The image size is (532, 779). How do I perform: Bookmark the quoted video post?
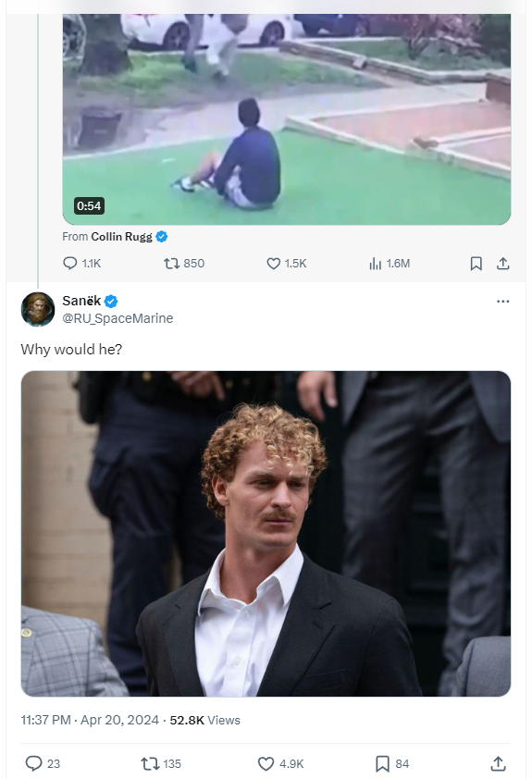[476, 264]
